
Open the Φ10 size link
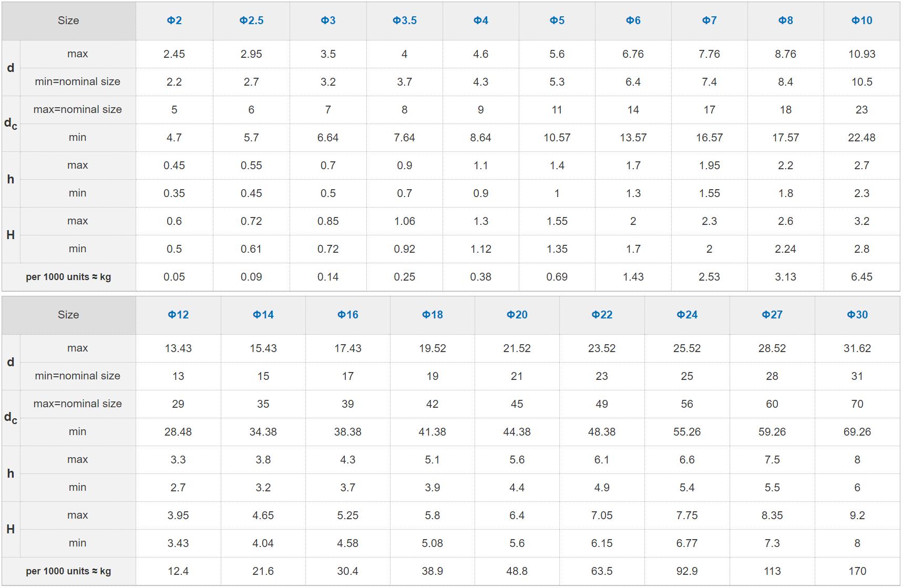[861, 20]
